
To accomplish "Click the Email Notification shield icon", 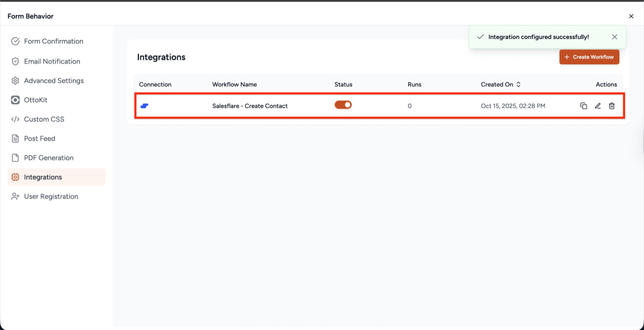I will click(x=16, y=62).
